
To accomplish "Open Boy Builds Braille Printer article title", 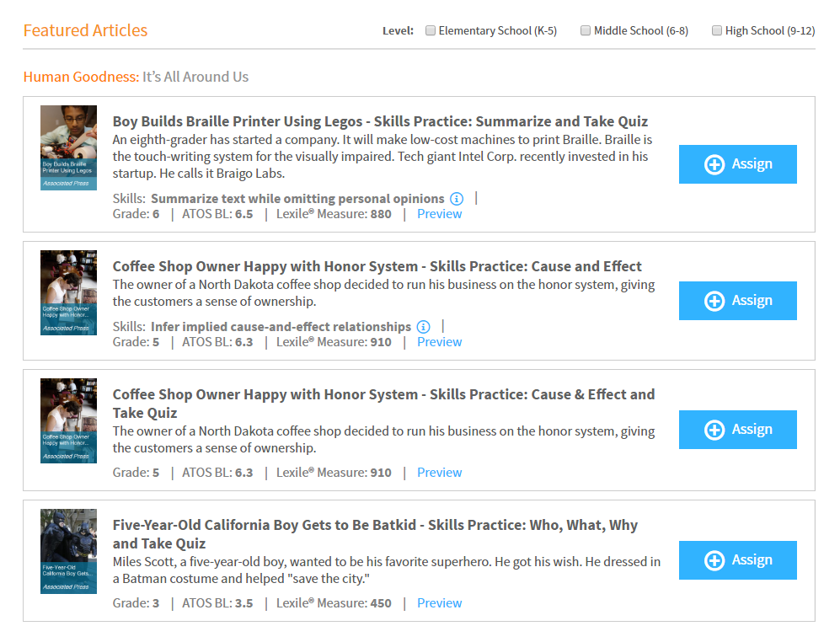I will pyautogui.click(x=380, y=121).
